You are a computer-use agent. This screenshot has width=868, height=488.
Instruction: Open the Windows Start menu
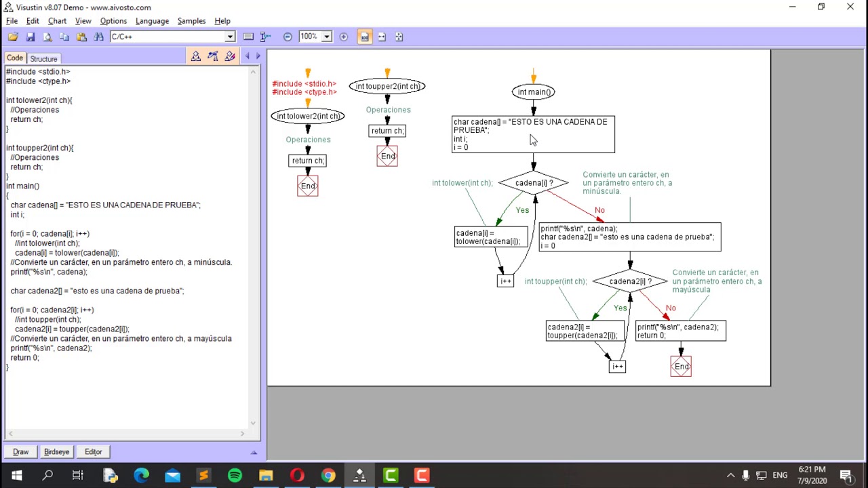click(16, 475)
